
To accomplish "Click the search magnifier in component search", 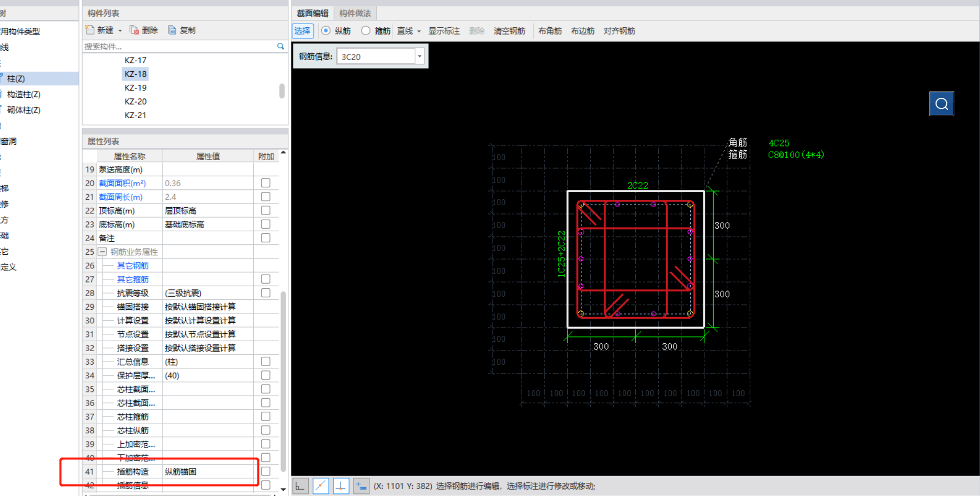I will (280, 47).
